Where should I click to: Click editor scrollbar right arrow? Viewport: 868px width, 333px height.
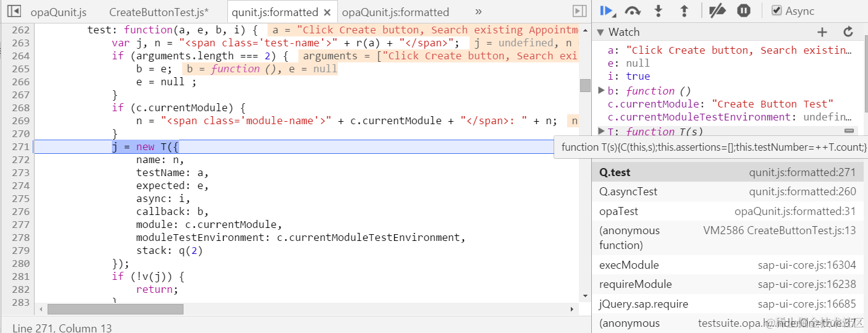point(571,309)
